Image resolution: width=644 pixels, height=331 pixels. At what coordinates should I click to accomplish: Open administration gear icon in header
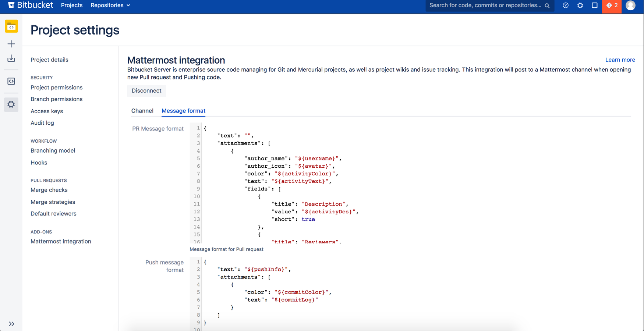point(580,6)
